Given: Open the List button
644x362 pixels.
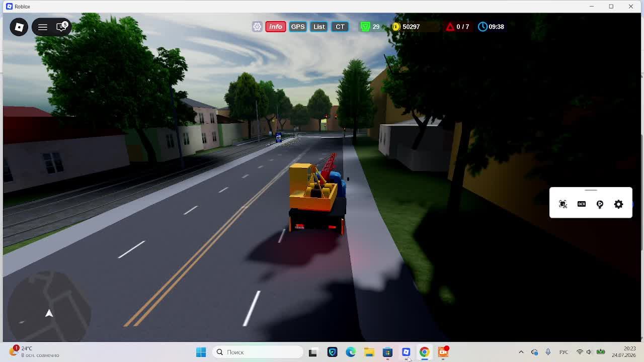Looking at the screenshot, I should 319,27.
